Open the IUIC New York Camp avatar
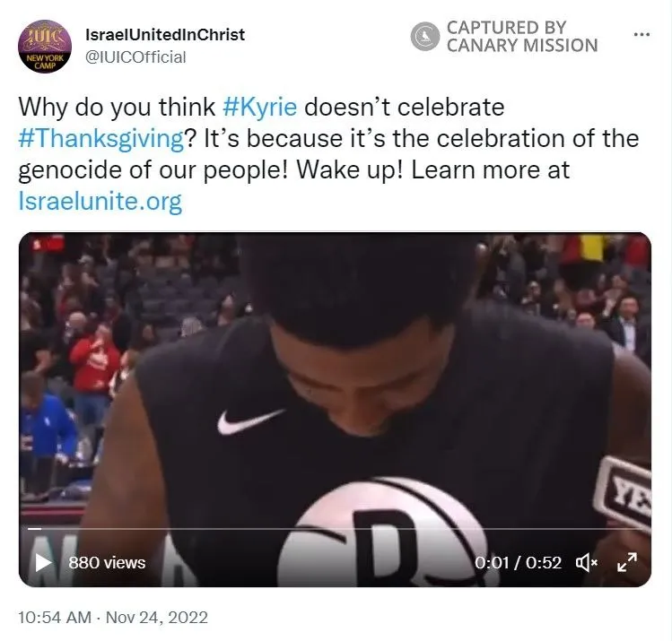 coord(44,47)
